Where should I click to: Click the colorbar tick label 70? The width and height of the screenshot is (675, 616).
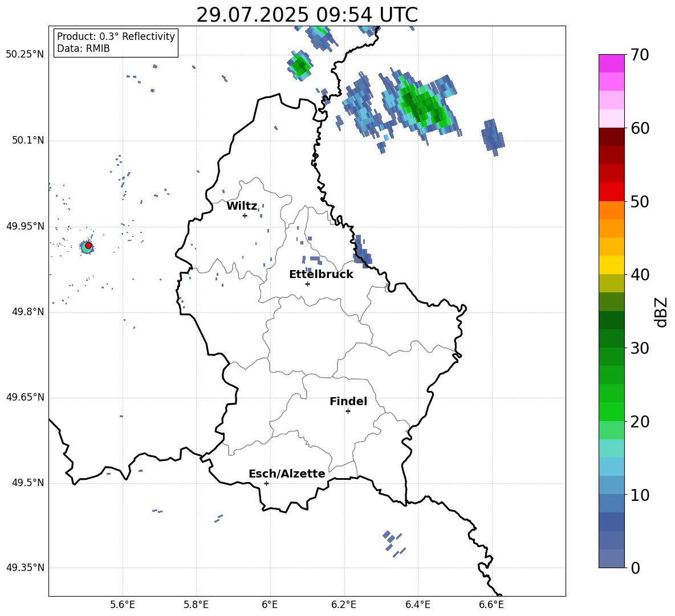click(640, 55)
